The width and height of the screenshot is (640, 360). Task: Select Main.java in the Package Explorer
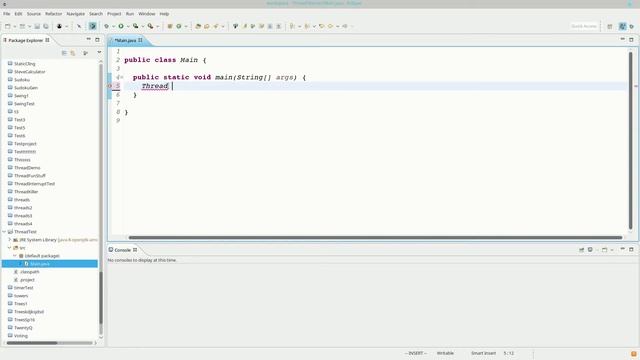click(x=40, y=264)
